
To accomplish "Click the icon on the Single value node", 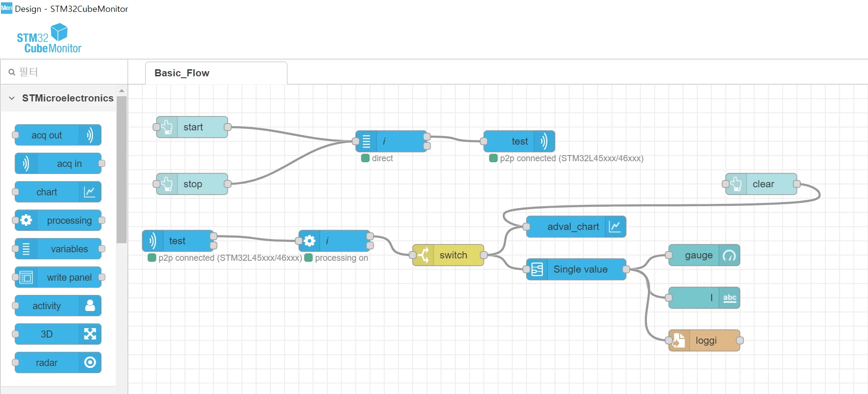I will tap(537, 269).
